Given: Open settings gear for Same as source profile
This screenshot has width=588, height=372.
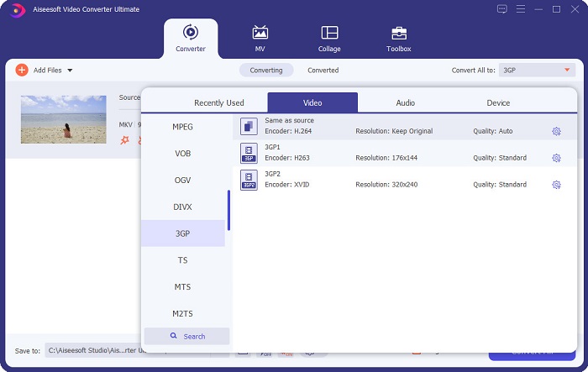Looking at the screenshot, I should (556, 131).
